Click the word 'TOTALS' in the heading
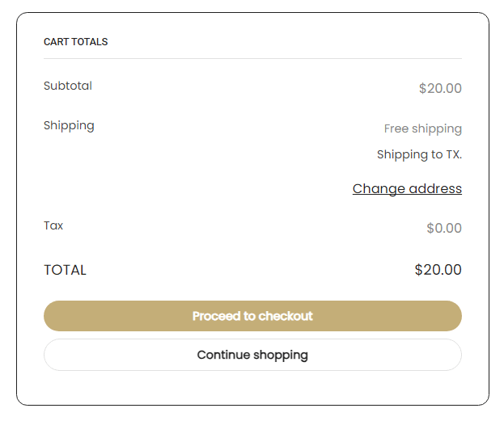This screenshot has width=504, height=421. [x=89, y=42]
